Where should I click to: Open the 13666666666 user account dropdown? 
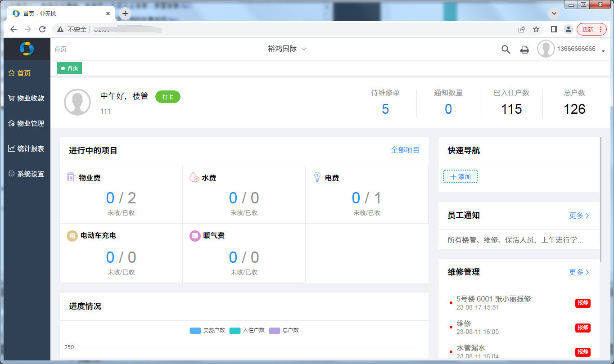pos(576,49)
